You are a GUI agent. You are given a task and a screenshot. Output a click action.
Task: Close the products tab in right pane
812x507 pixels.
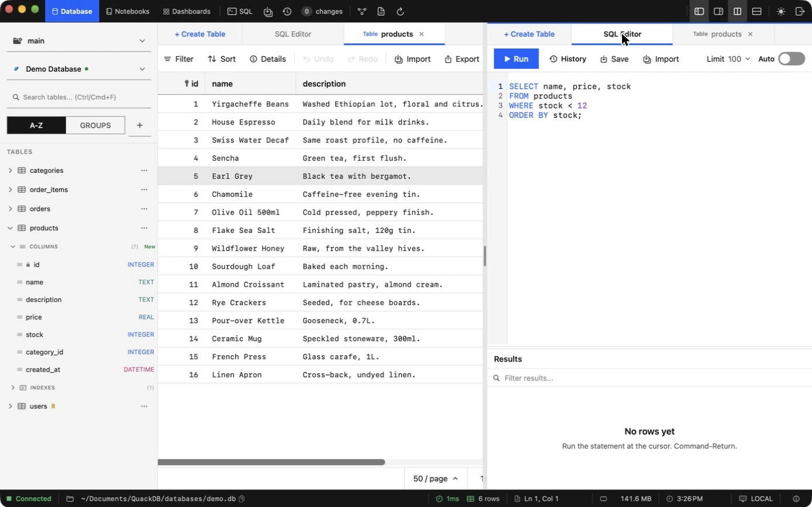pos(750,34)
